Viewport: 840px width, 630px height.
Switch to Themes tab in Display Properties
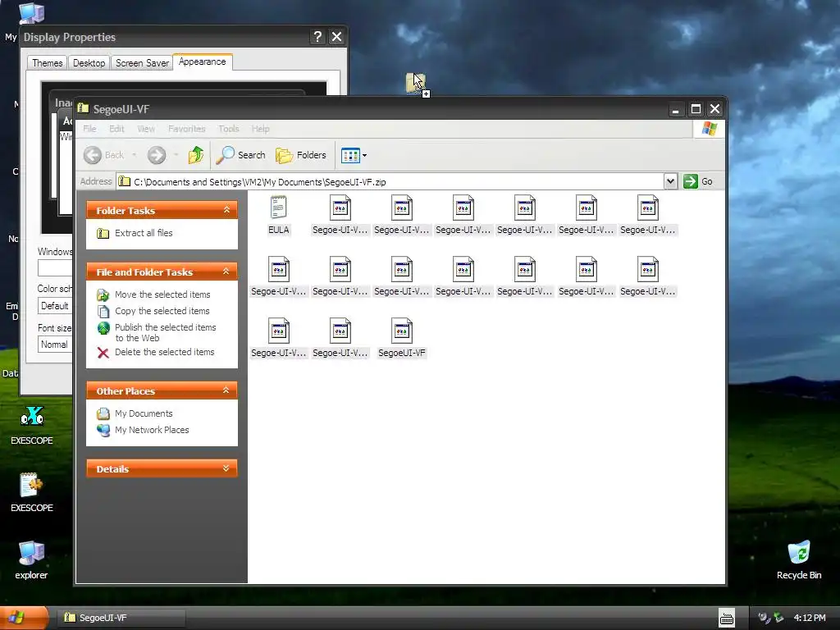pyautogui.click(x=47, y=62)
